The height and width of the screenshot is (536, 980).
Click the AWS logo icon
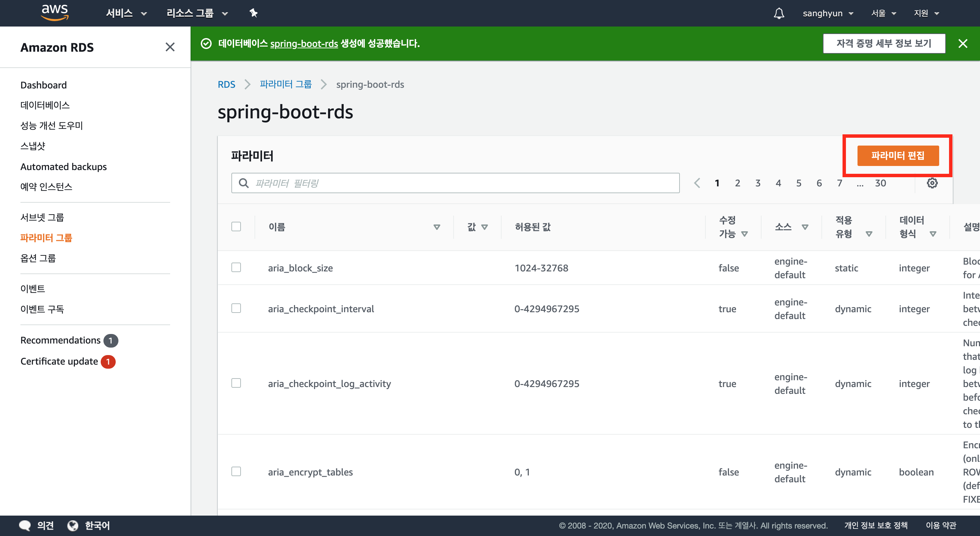click(55, 13)
